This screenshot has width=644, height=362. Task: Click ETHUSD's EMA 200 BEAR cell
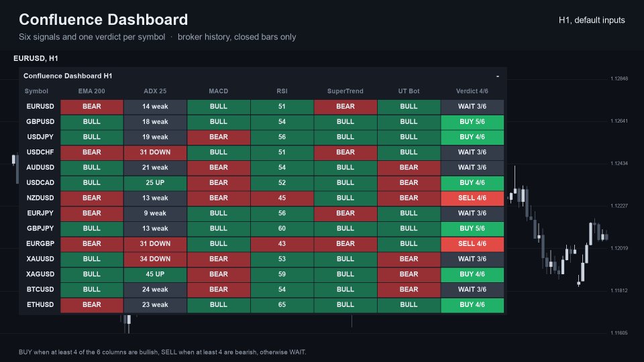click(92, 304)
